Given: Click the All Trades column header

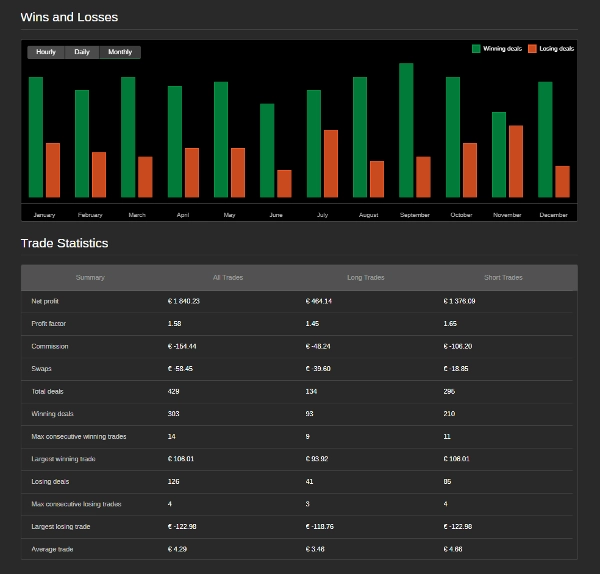Looking at the screenshot, I should tap(228, 278).
